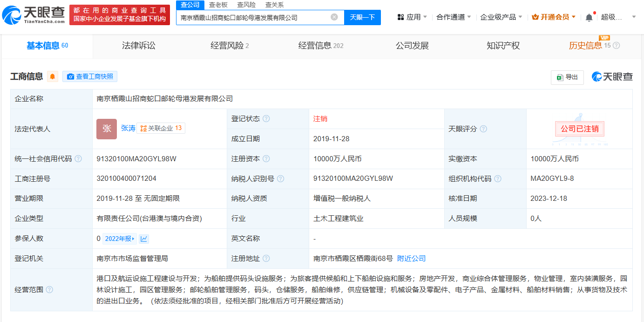This screenshot has height=322, width=644.
Task: Open the 附近公司 link
Action: click(x=411, y=259)
